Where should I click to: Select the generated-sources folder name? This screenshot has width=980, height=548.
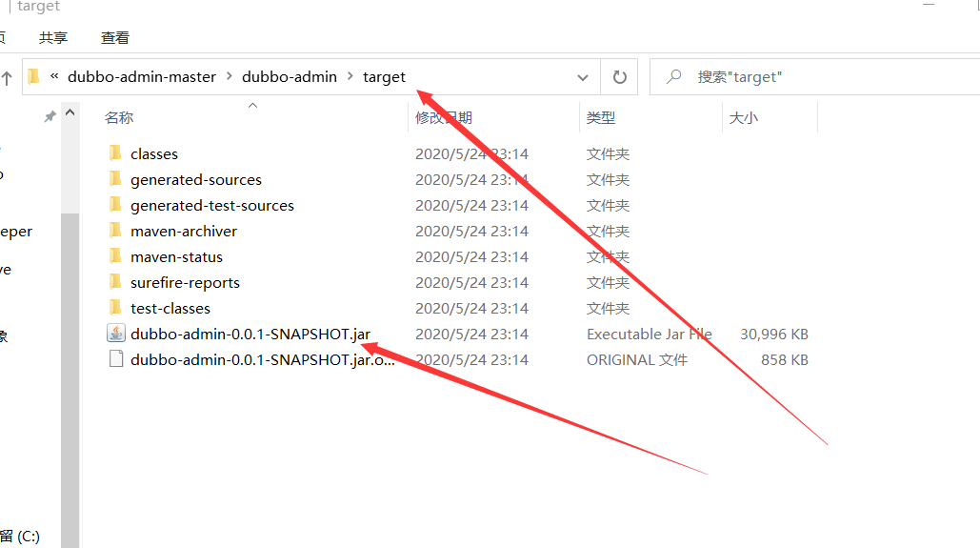(x=196, y=179)
